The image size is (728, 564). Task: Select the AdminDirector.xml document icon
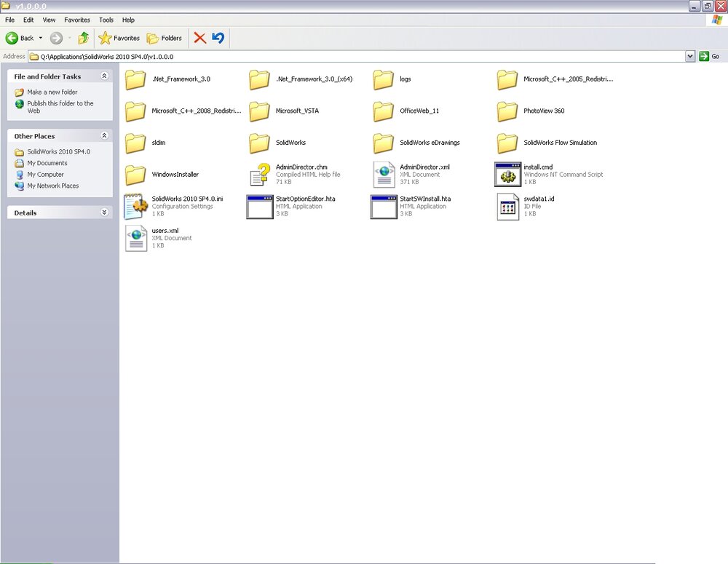pos(384,175)
